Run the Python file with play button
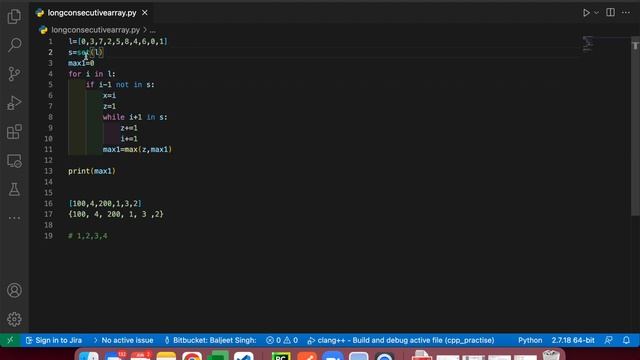The image size is (640, 360). click(586, 13)
